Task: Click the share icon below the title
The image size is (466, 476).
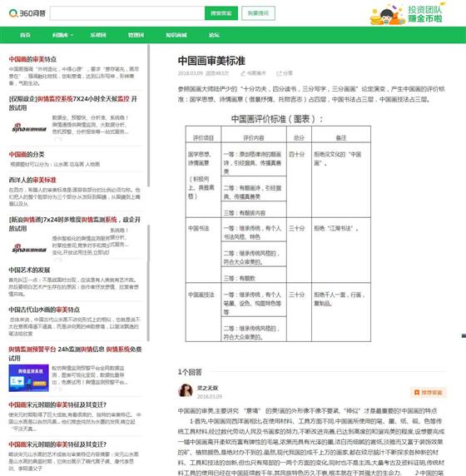Action: (x=279, y=73)
